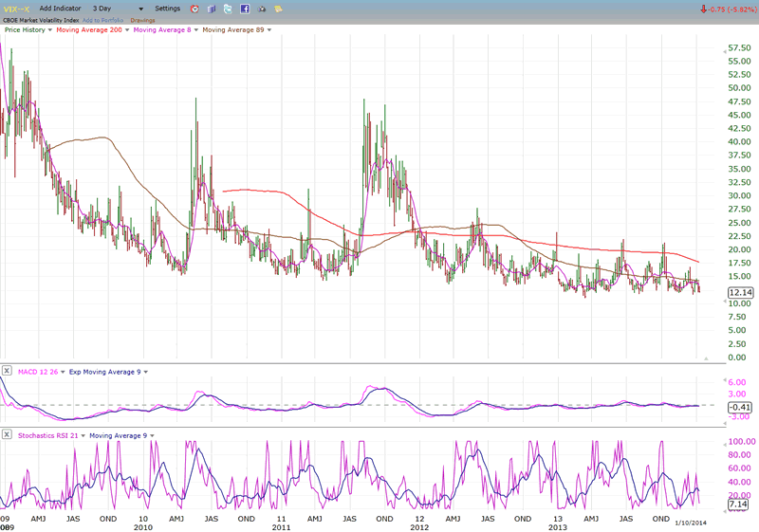This screenshot has width=759, height=532.
Task: Click the Add to Portfolio link
Action: [x=104, y=19]
